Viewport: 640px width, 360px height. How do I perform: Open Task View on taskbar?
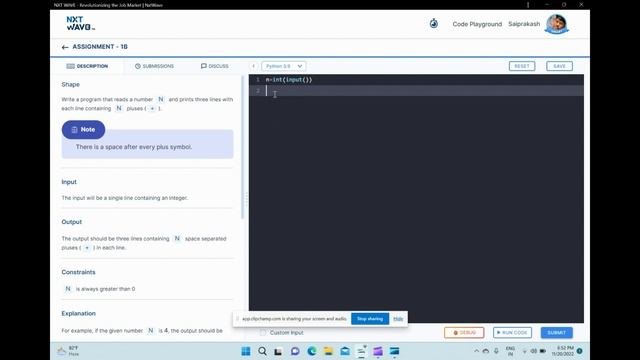(x=278, y=351)
